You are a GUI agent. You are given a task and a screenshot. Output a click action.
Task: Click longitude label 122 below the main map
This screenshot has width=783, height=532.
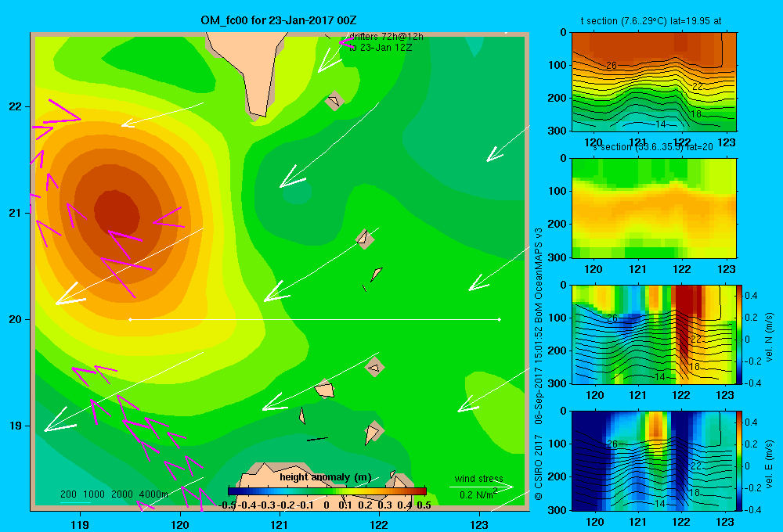[379, 524]
